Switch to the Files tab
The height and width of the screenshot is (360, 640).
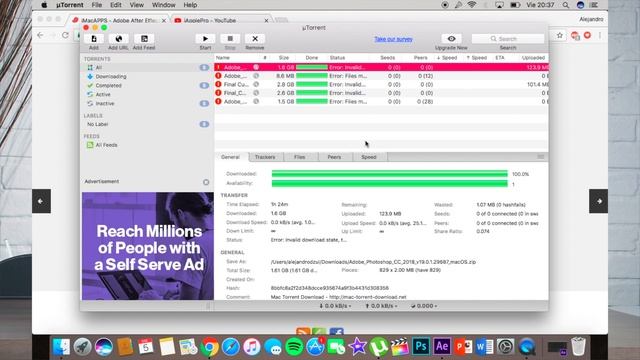click(300, 157)
